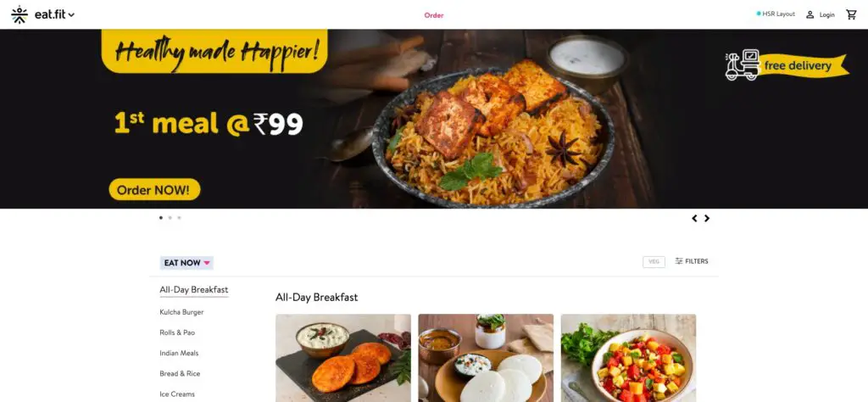Image resolution: width=868 pixels, height=402 pixels.
Task: Click the cult.fit logo icon
Action: pos(19,15)
